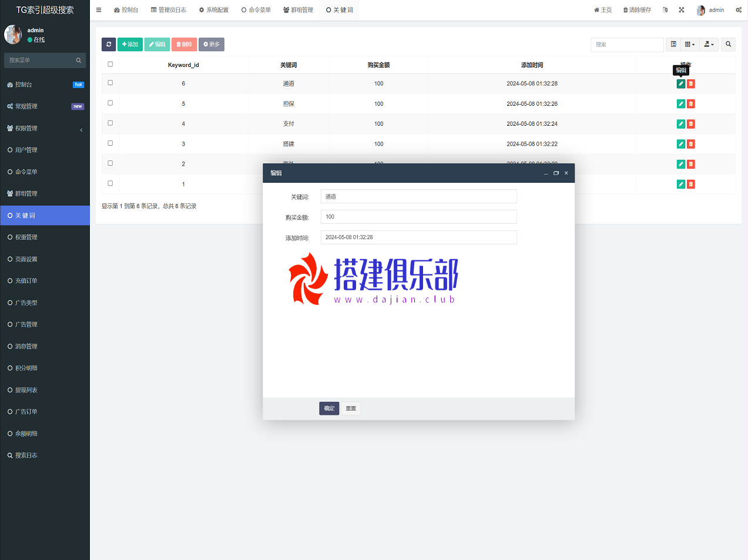Switch to the 管理员日志 top tab
This screenshot has height=560, width=748.
[x=169, y=10]
